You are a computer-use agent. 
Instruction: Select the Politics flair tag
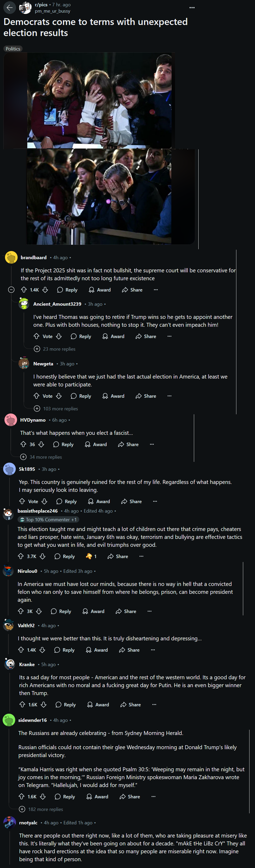[x=13, y=49]
